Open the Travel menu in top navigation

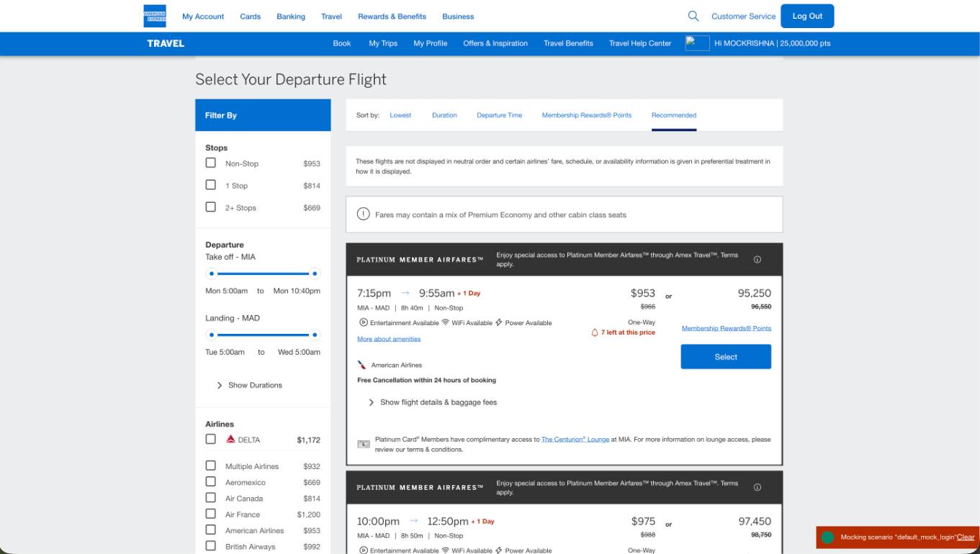331,17
